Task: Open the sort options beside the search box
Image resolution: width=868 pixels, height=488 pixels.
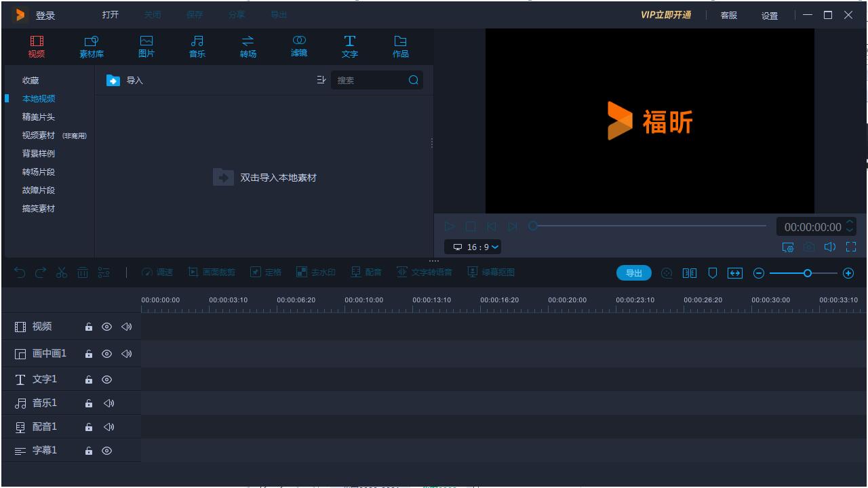Action: click(x=321, y=80)
